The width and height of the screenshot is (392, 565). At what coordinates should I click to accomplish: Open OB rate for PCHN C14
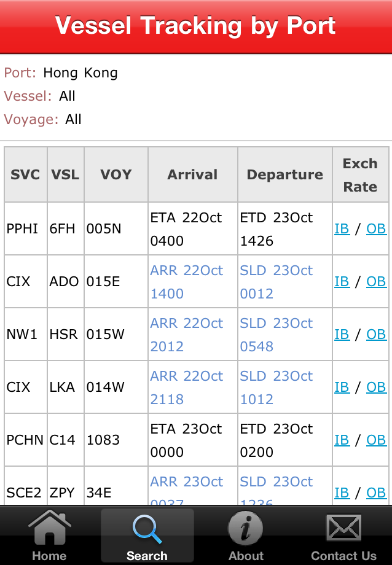tap(376, 440)
